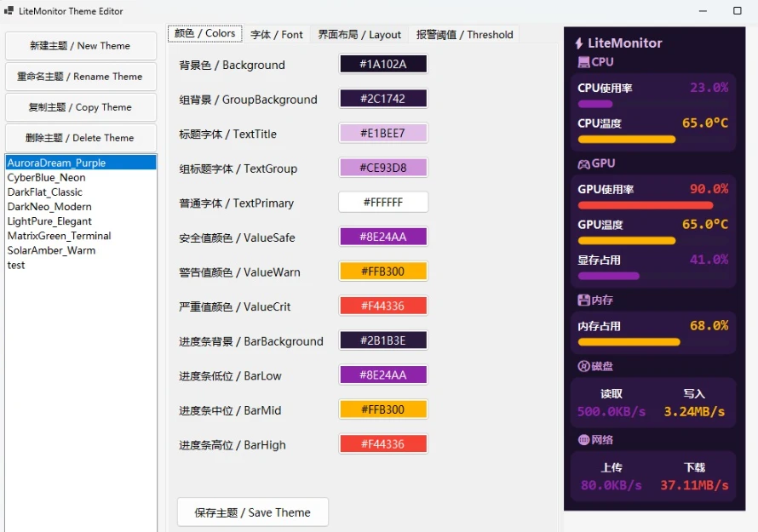Select CyberBlue_Neon theme in the list
The width and height of the screenshot is (758, 532).
pos(47,178)
